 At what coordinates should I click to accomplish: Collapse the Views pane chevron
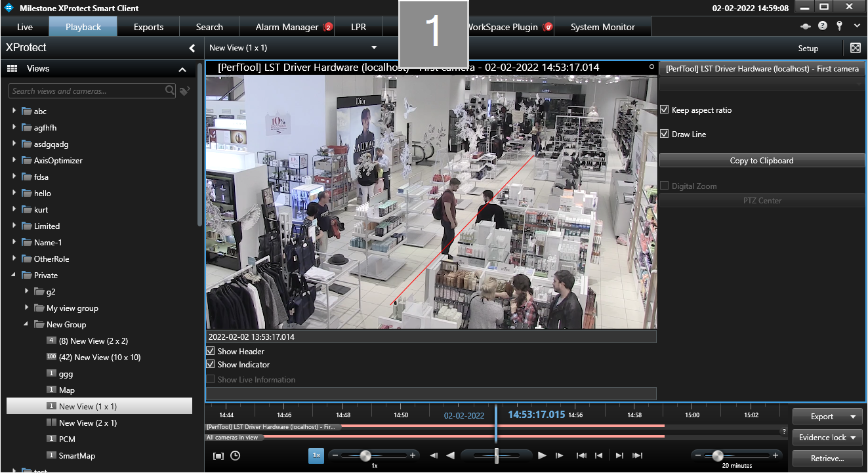[x=182, y=69]
